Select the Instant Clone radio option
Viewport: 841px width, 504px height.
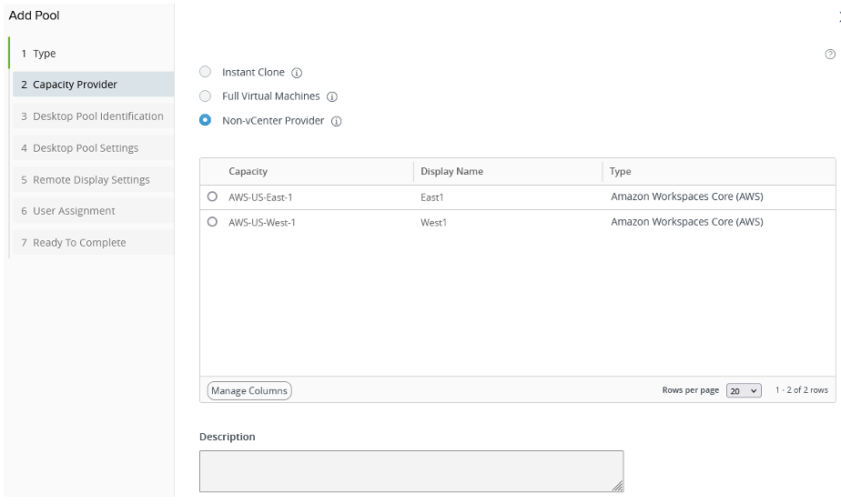[x=206, y=72]
